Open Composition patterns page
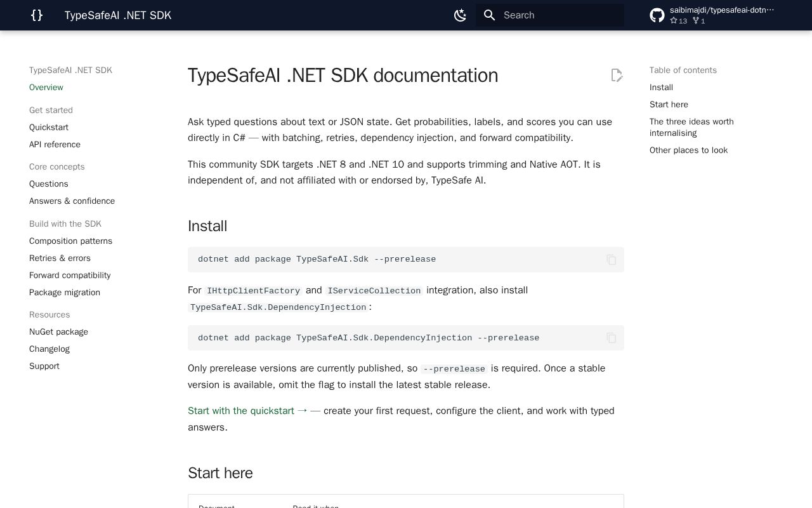Image resolution: width=812 pixels, height=508 pixels. [x=70, y=241]
